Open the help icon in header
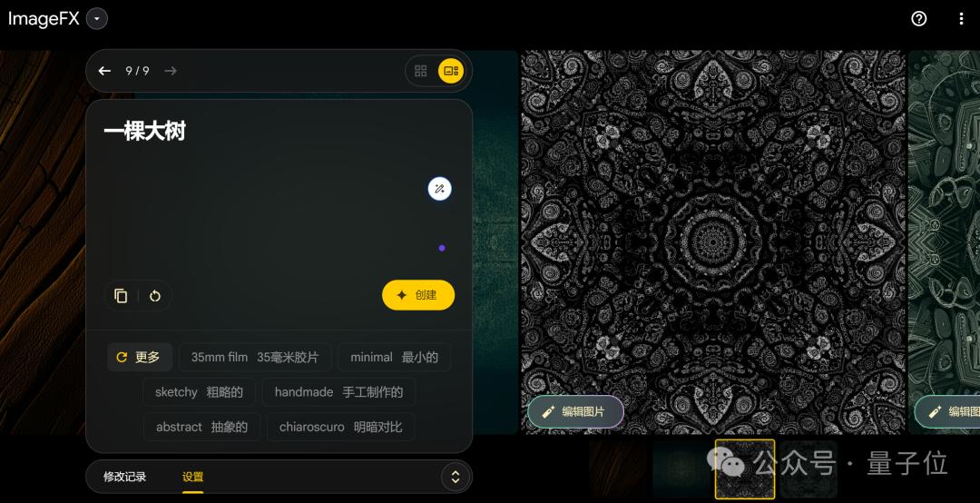Viewport: 980px width, 503px height. (919, 18)
